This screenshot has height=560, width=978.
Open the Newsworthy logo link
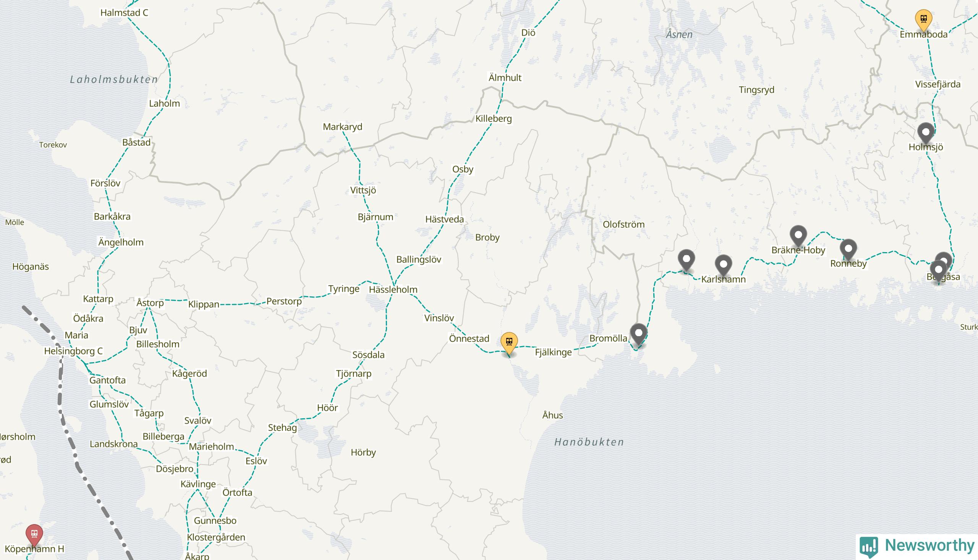(917, 546)
